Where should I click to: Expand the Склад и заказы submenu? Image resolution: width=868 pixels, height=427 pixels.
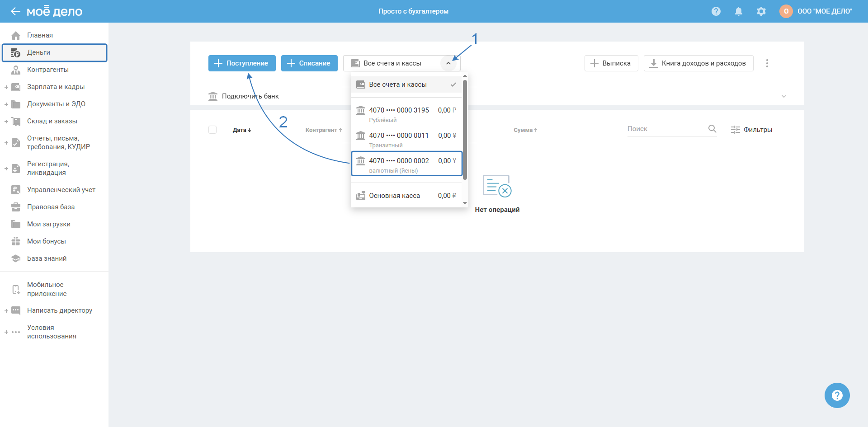[6, 121]
